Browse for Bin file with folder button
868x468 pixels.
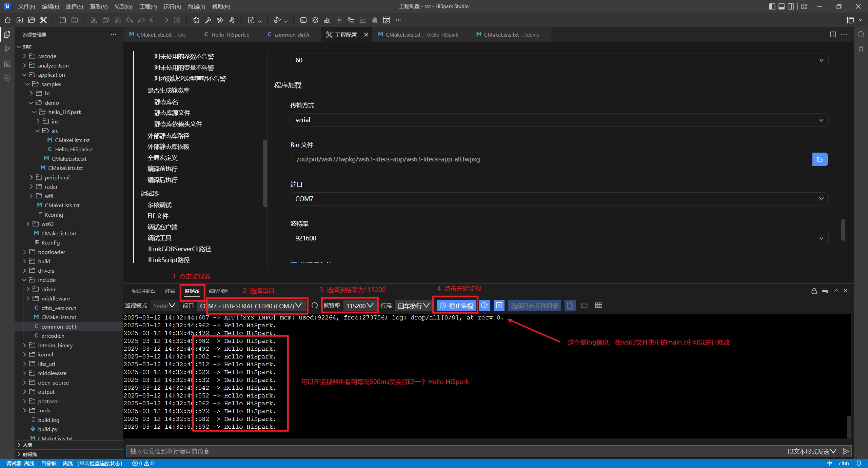[820, 159]
